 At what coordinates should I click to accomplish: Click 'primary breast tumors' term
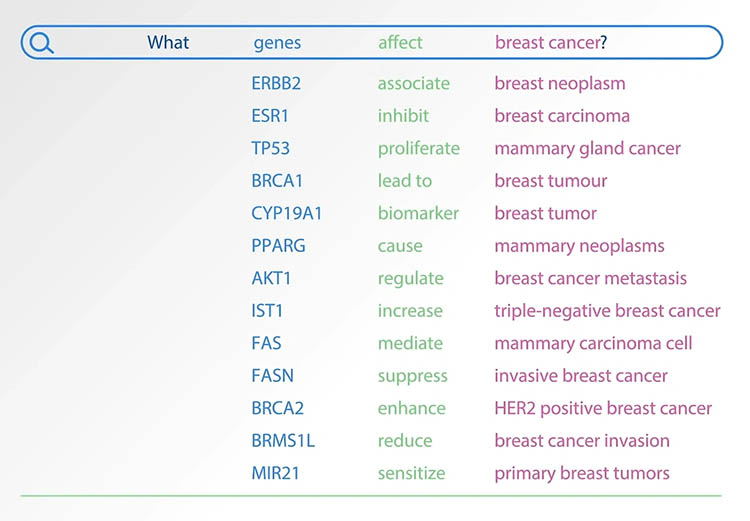point(582,474)
